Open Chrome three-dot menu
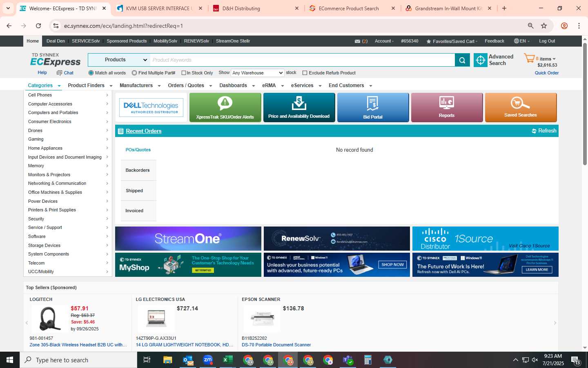The height and width of the screenshot is (368, 588). coord(579,26)
